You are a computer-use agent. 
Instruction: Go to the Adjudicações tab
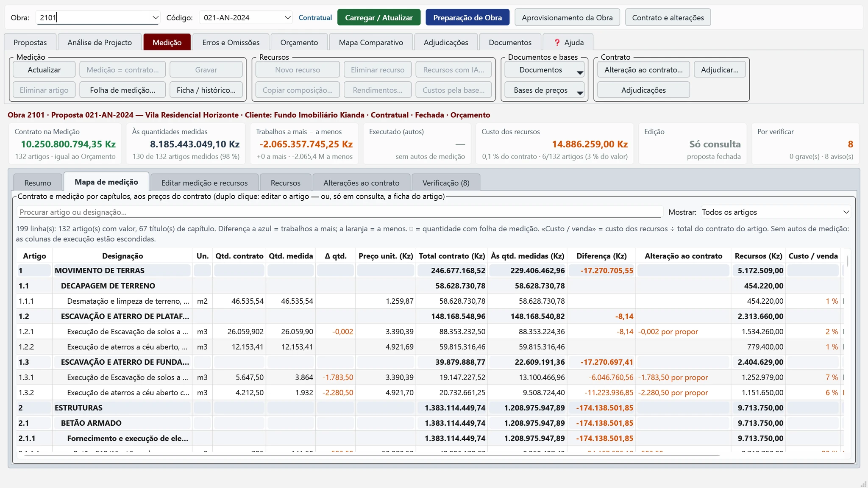pos(446,42)
